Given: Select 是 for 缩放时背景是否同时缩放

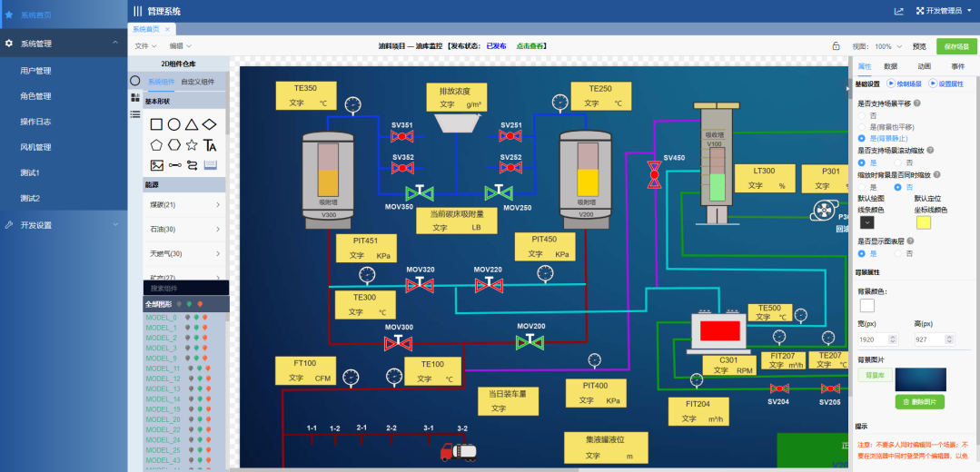Looking at the screenshot, I should (863, 187).
